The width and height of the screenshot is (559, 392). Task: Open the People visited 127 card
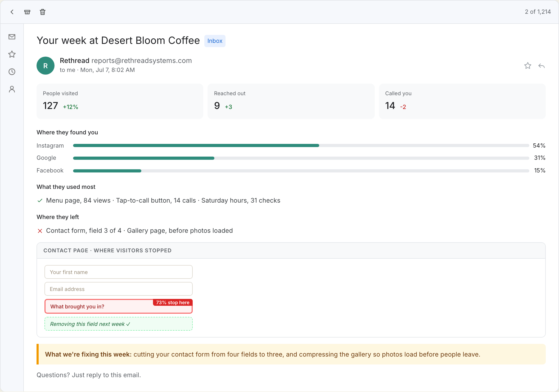tap(120, 101)
